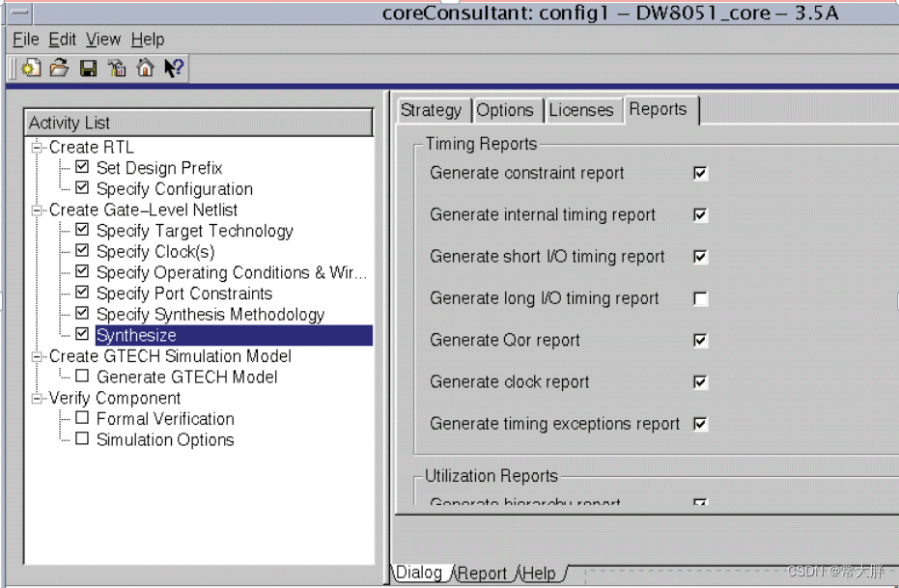
Task: Switch to the Licenses tab
Action: pyautogui.click(x=582, y=110)
